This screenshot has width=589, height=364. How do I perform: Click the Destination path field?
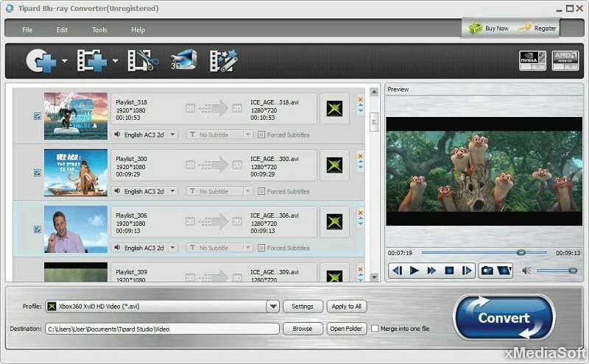pos(162,329)
